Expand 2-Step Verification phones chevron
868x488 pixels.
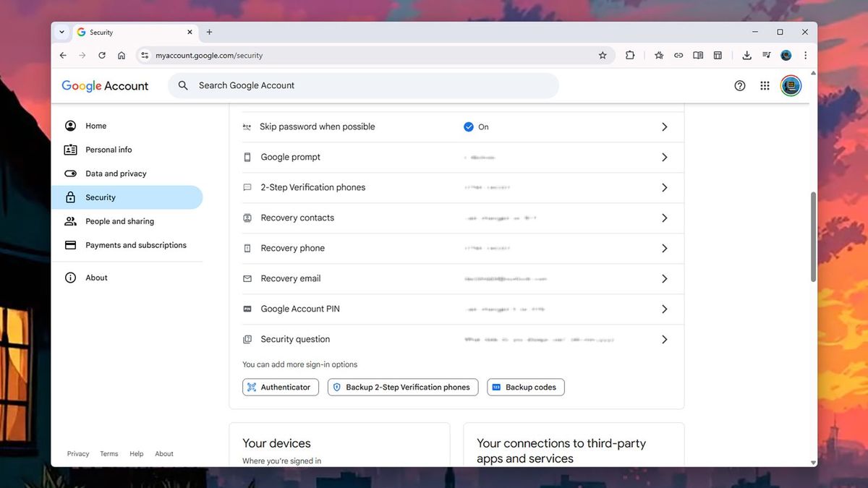click(x=664, y=187)
